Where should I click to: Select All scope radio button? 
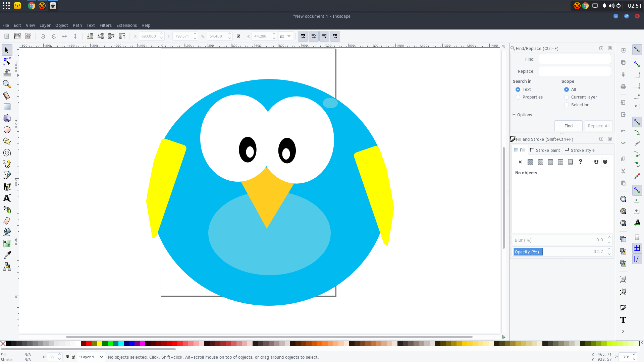567,89
